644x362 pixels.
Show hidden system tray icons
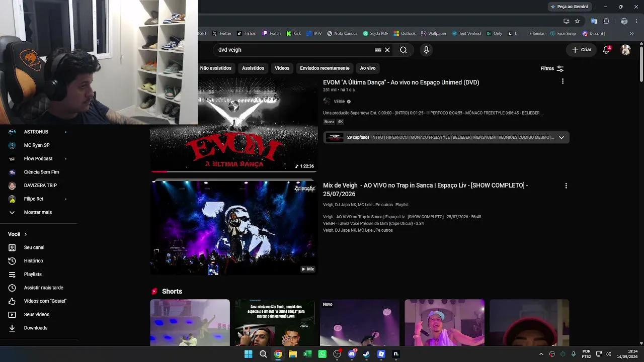click(x=541, y=354)
